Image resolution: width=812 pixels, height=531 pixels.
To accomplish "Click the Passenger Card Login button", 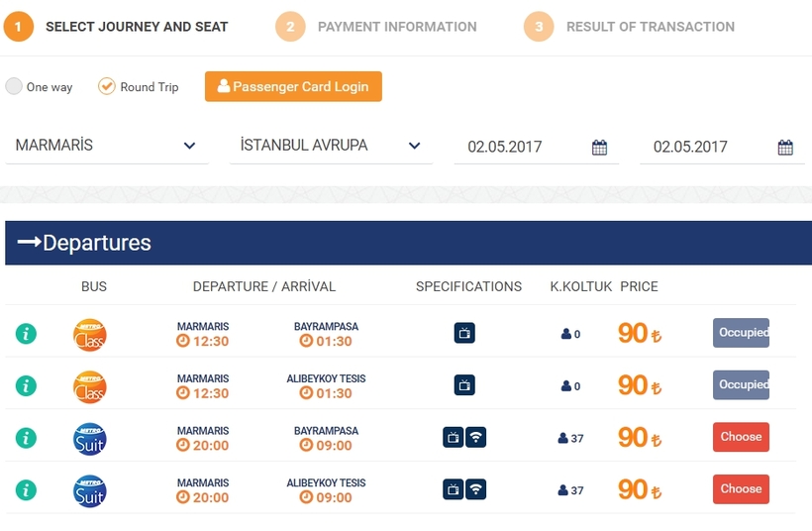I will (294, 86).
